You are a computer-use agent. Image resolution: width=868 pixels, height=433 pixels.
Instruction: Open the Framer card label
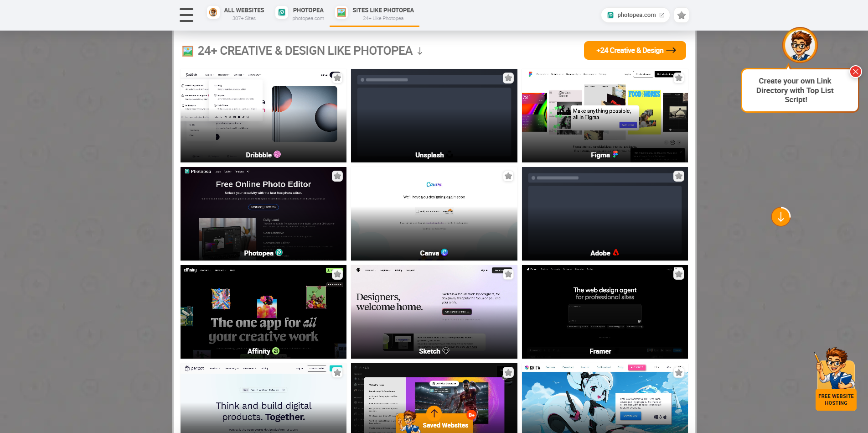click(600, 351)
